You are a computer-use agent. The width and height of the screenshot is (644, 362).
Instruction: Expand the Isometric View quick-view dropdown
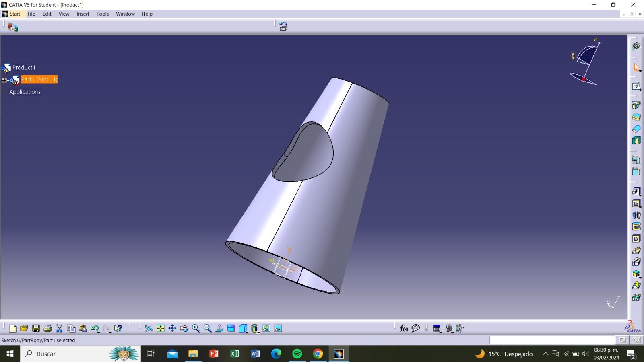tap(246, 332)
